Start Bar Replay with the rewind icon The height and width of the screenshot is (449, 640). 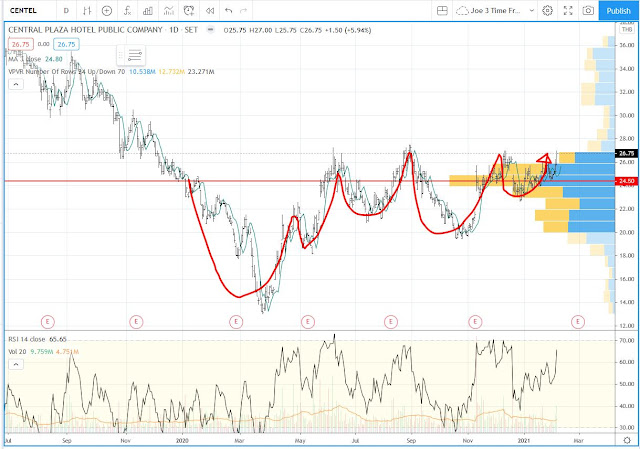pos(210,11)
